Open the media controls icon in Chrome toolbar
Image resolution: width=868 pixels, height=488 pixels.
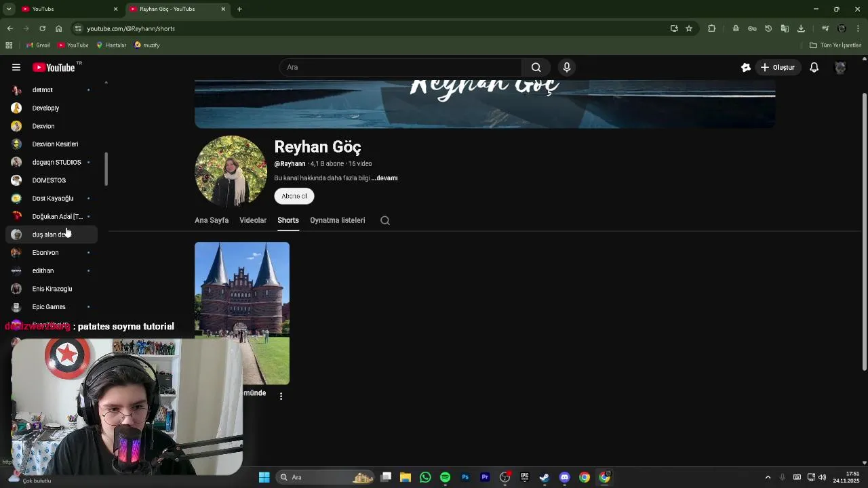pos(825,28)
